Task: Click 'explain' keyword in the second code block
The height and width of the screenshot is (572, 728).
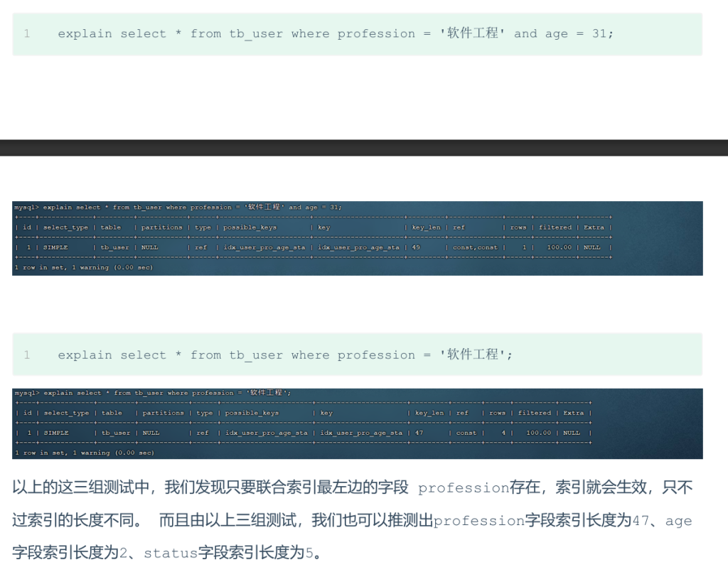Action: (x=85, y=355)
